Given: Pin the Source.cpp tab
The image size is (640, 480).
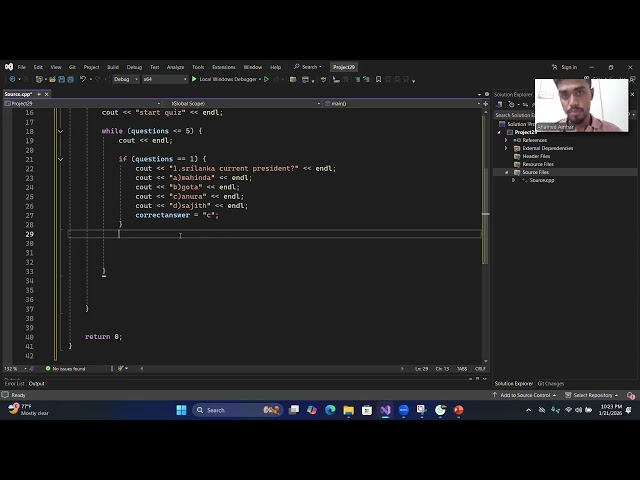Looking at the screenshot, I should click(39, 94).
